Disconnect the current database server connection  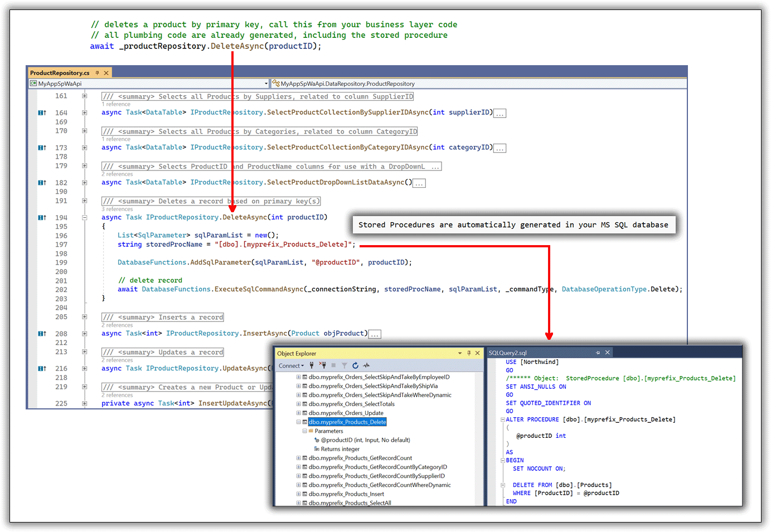click(x=323, y=365)
